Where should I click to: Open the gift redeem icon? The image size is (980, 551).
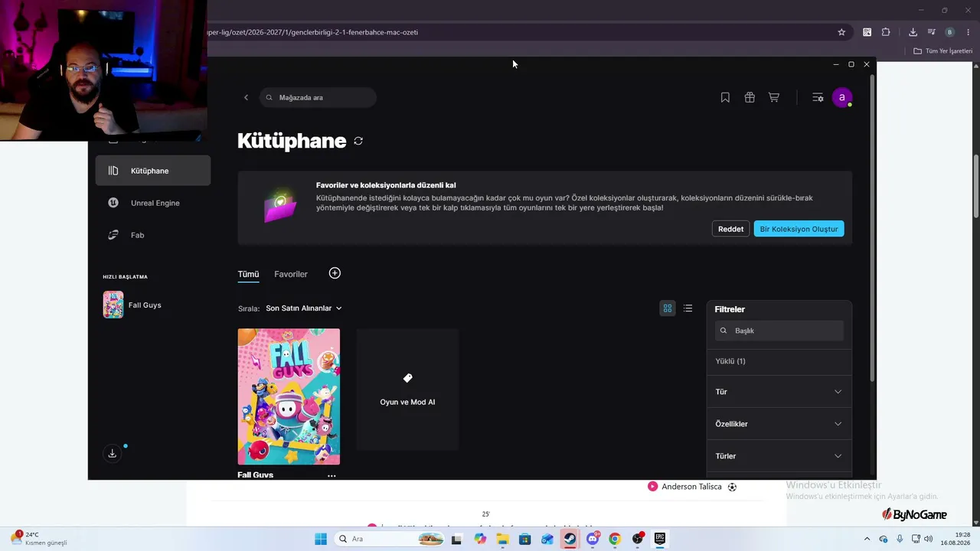[x=750, y=97]
